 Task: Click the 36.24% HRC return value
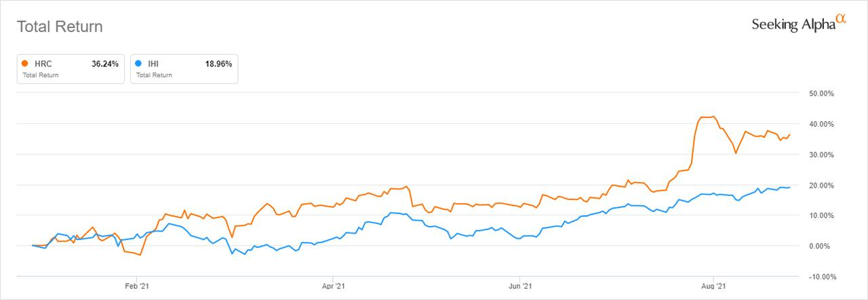click(105, 64)
